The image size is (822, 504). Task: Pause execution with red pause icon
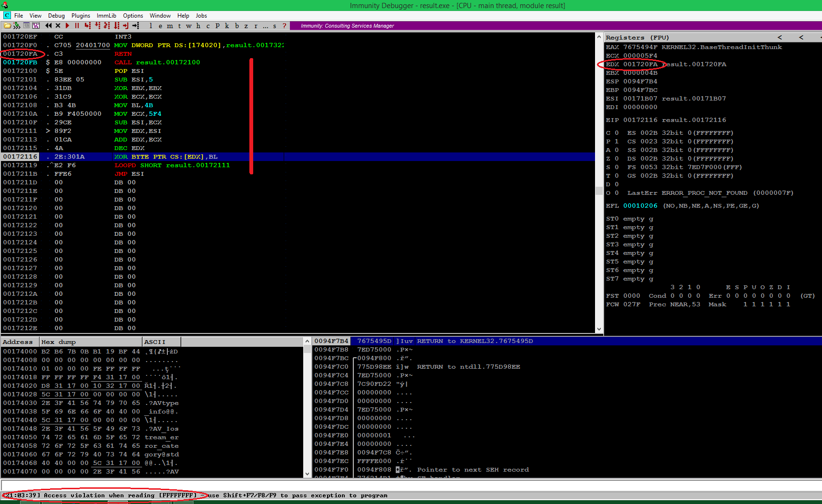pos(77,26)
